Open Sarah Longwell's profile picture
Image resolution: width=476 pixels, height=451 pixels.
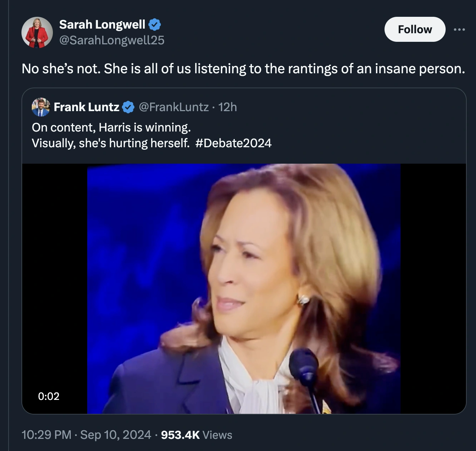[37, 33]
